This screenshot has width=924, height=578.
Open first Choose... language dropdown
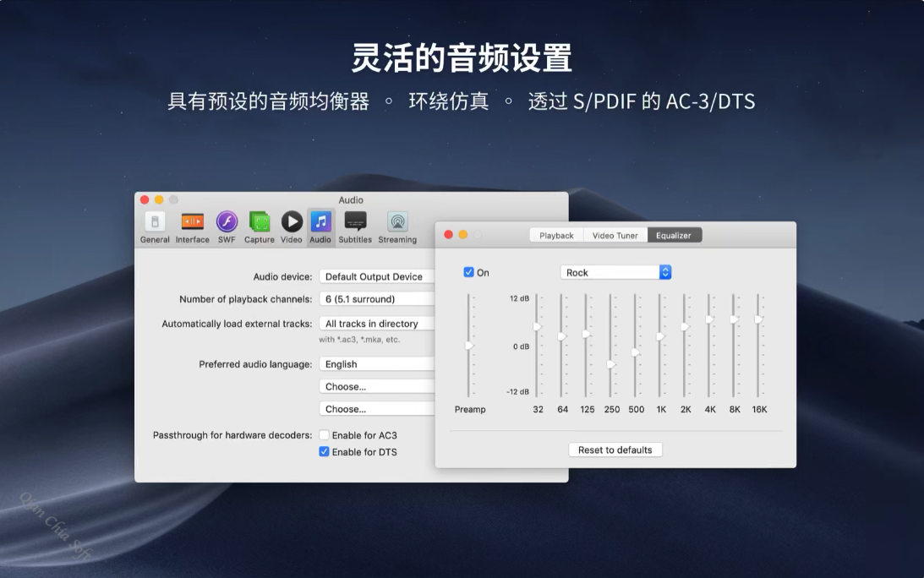(377, 386)
